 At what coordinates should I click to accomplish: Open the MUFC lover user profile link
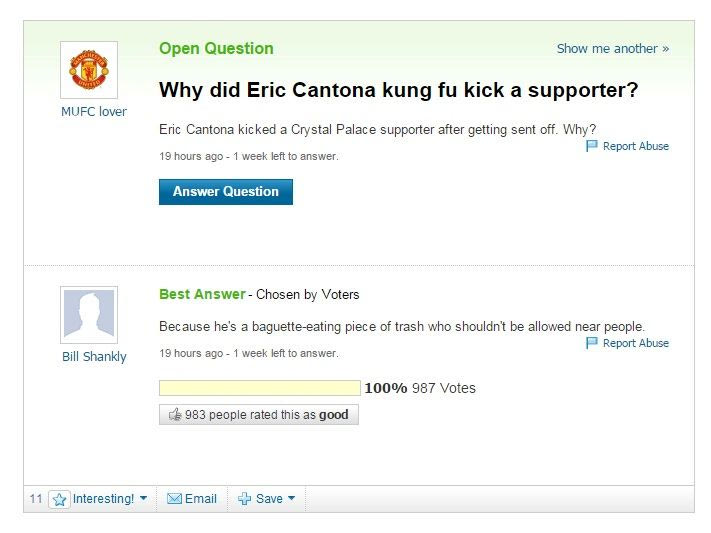[x=94, y=112]
